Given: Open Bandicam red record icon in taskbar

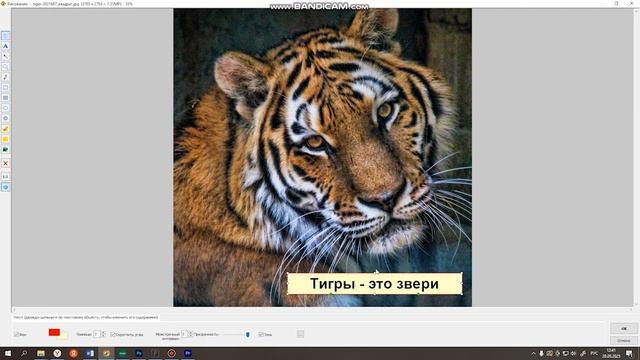Looking at the screenshot, I should tap(171, 353).
